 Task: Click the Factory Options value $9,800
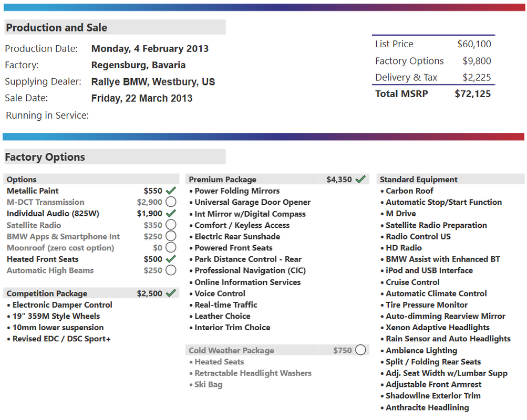(477, 61)
